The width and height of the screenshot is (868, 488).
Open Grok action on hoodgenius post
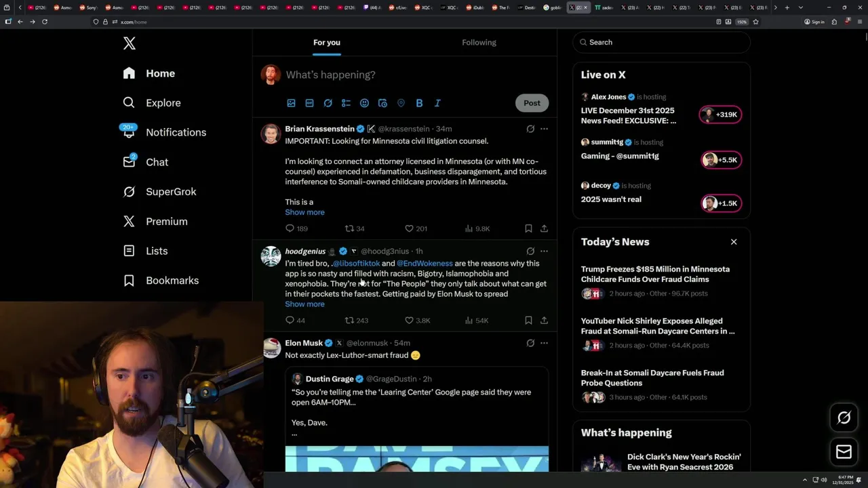click(530, 251)
